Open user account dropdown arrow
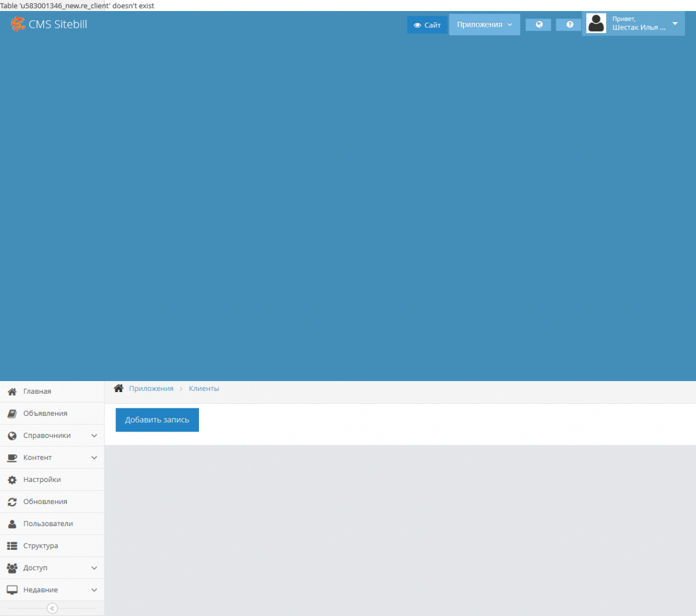This screenshot has width=696, height=616. pyautogui.click(x=675, y=24)
